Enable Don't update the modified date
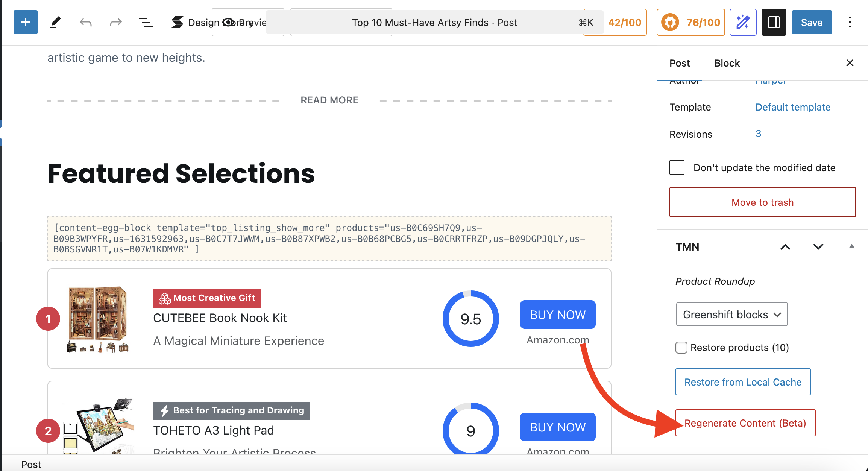The height and width of the screenshot is (471, 868). click(677, 167)
